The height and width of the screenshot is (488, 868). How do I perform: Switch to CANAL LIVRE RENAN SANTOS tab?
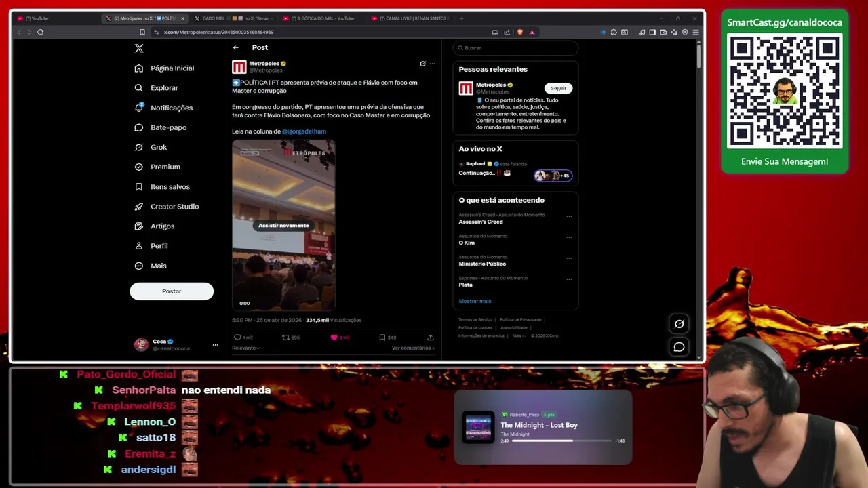point(409,18)
